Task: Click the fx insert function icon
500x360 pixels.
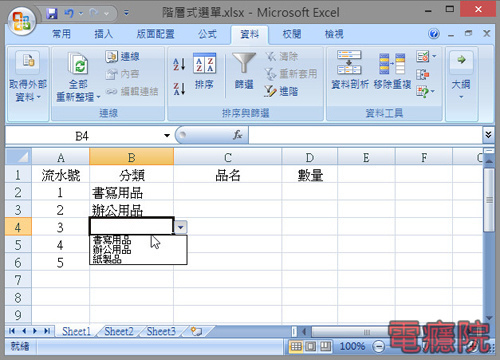Action: pos(238,135)
